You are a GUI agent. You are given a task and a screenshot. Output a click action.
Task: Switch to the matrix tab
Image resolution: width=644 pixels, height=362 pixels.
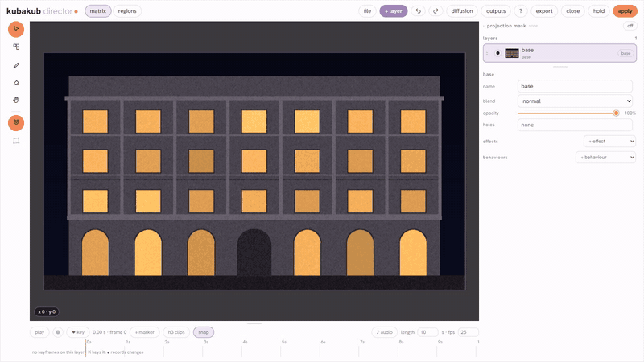(x=97, y=11)
